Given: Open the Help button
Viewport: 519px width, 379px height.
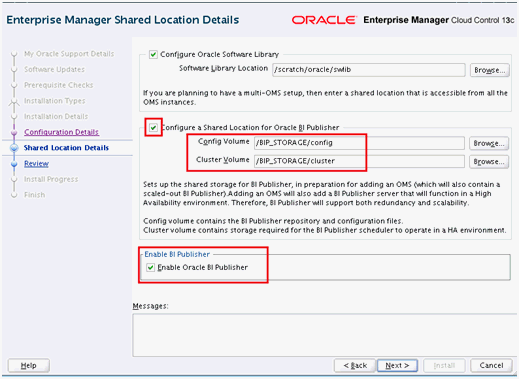Looking at the screenshot, I should coord(29,365).
